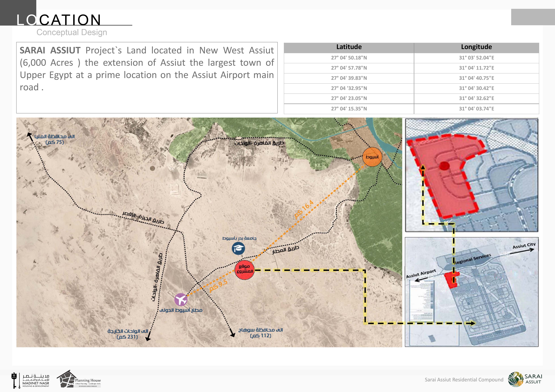Image resolution: width=555 pixels, height=392 pixels.
Task: Click the orange 16.4 km distance label
Action: (x=304, y=209)
